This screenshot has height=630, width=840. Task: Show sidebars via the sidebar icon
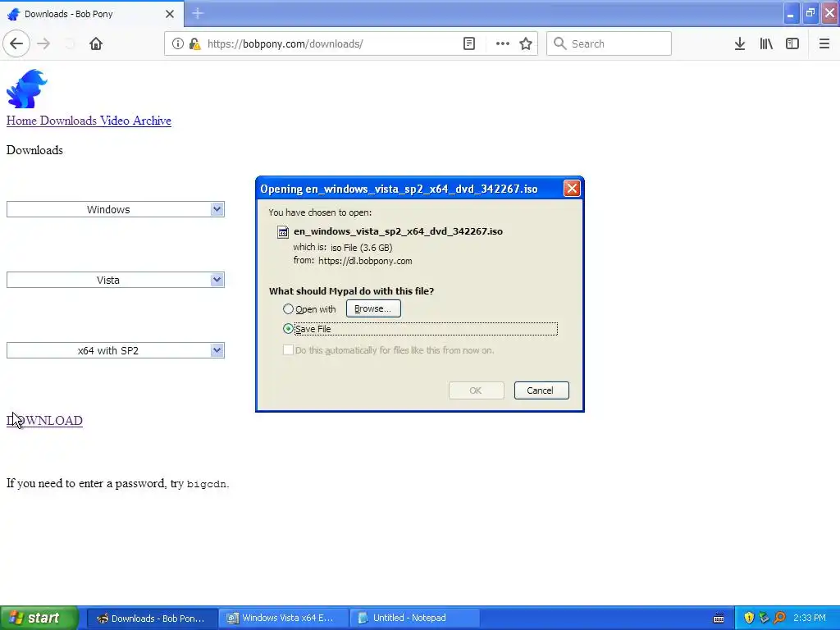point(792,43)
